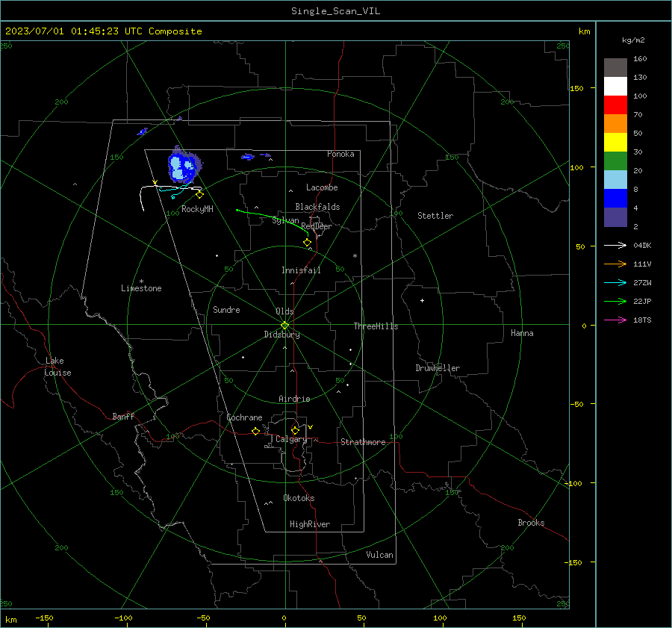Click the 27ZW legend label
This screenshot has width=672, height=628.
642,283
